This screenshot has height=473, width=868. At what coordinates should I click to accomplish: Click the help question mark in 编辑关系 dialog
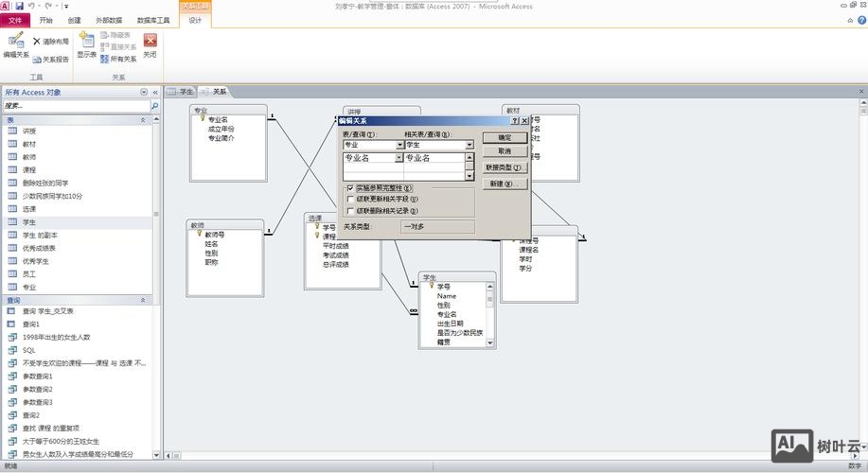pos(514,121)
